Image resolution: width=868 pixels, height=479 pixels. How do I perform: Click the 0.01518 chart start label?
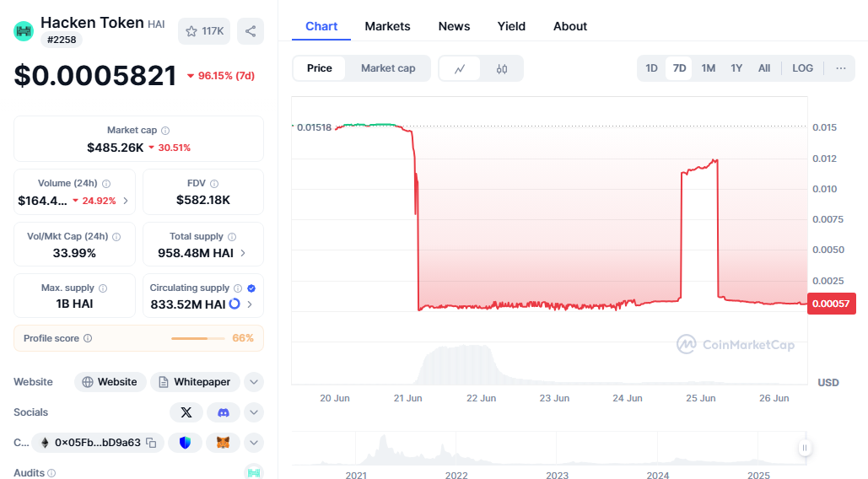[x=314, y=127]
